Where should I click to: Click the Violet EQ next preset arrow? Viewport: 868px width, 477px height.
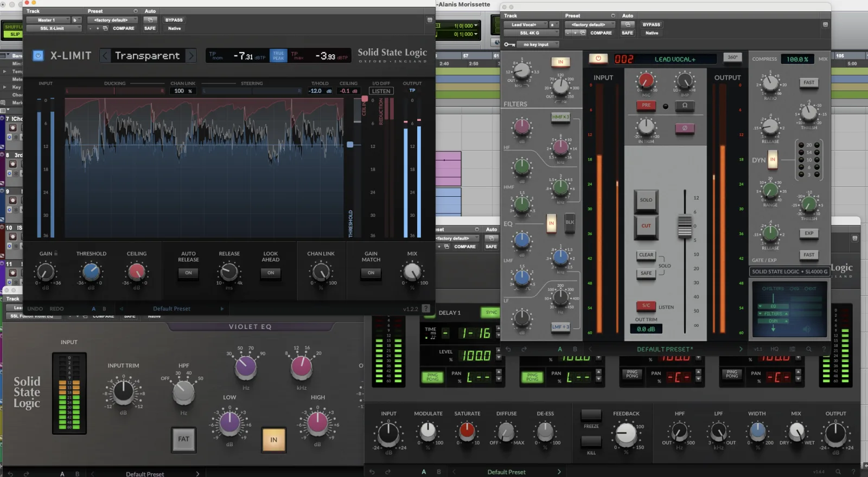pos(197,474)
